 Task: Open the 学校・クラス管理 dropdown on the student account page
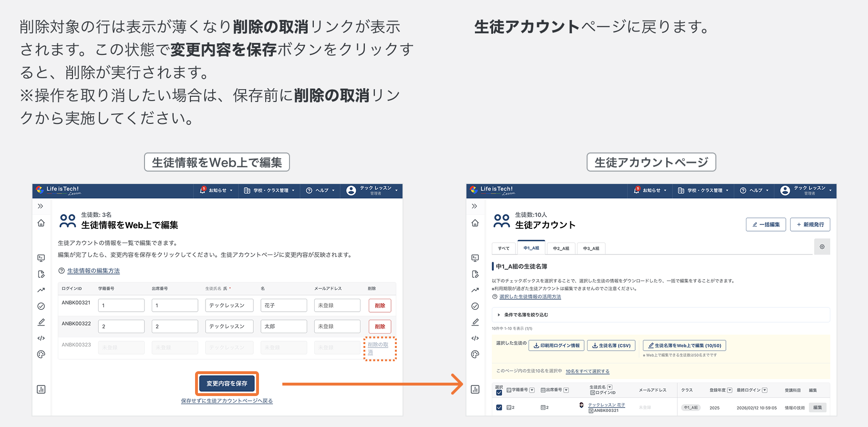pos(704,191)
